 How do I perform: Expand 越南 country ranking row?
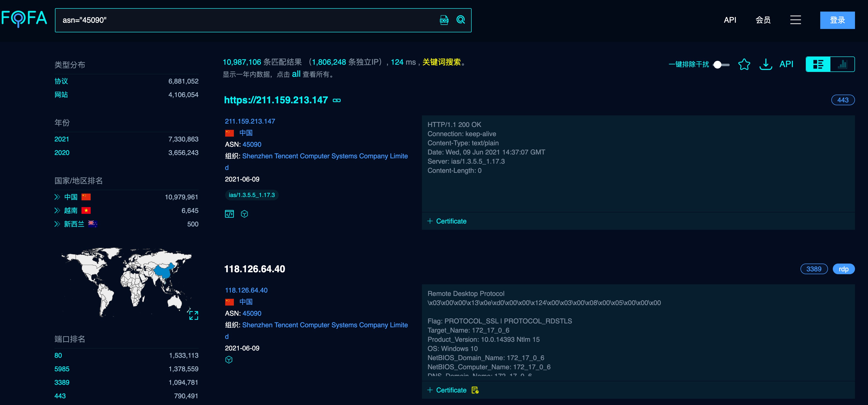[57, 210]
